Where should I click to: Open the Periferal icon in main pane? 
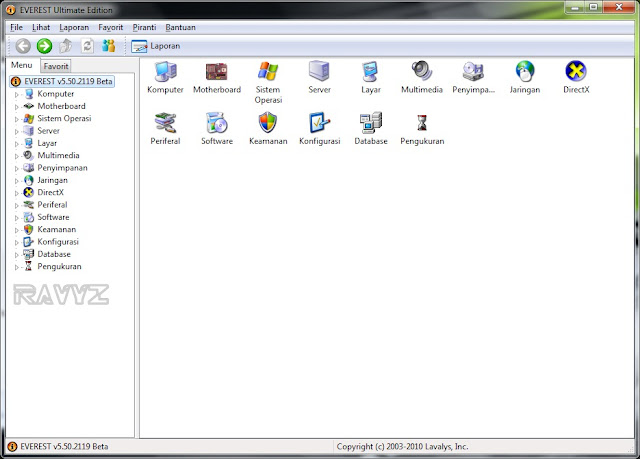165,122
